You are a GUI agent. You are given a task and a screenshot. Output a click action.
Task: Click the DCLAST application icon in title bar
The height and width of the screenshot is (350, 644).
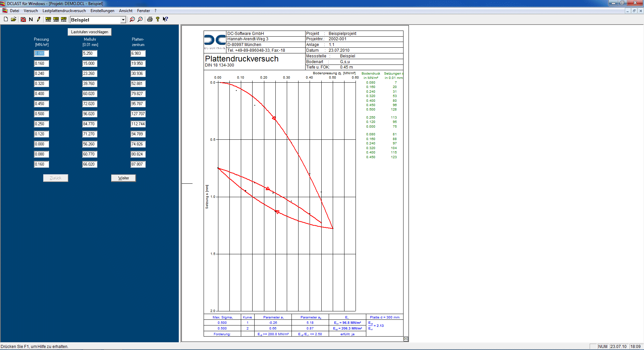click(x=3, y=3)
